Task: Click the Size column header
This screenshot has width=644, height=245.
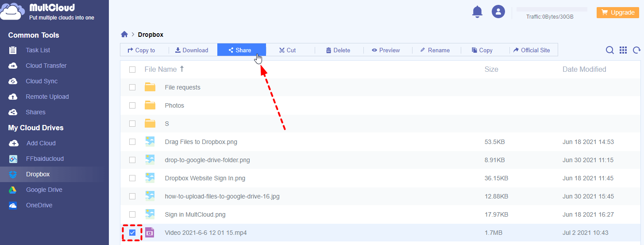Action: click(x=491, y=69)
